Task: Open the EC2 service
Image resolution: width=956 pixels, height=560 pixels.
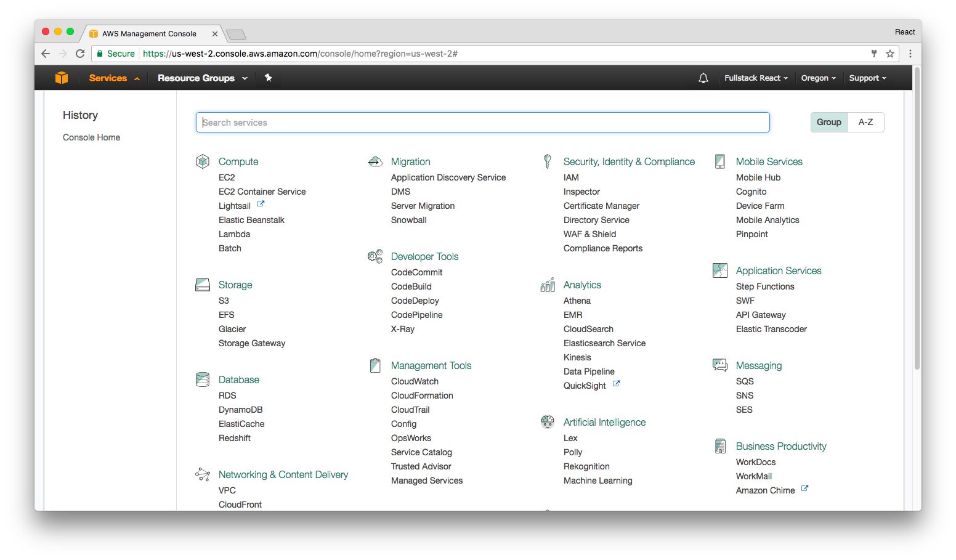Action: pos(227,177)
